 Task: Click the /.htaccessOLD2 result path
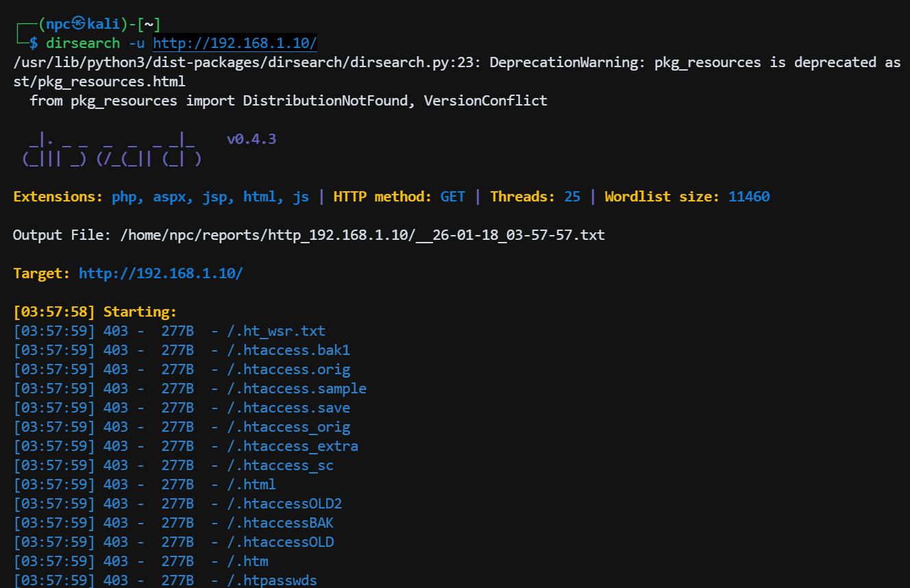(284, 504)
